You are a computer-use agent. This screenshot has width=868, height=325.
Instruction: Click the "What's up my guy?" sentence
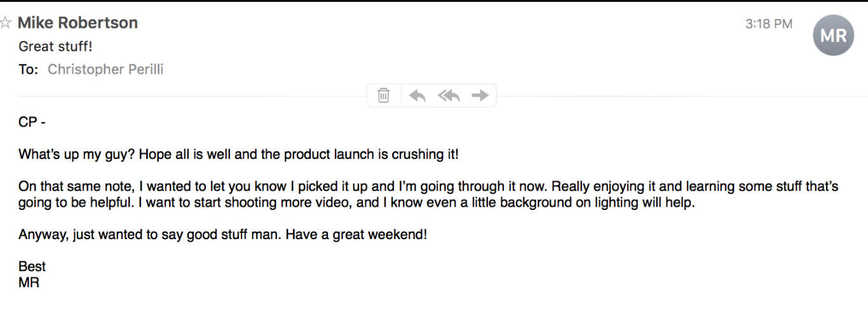tap(77, 155)
